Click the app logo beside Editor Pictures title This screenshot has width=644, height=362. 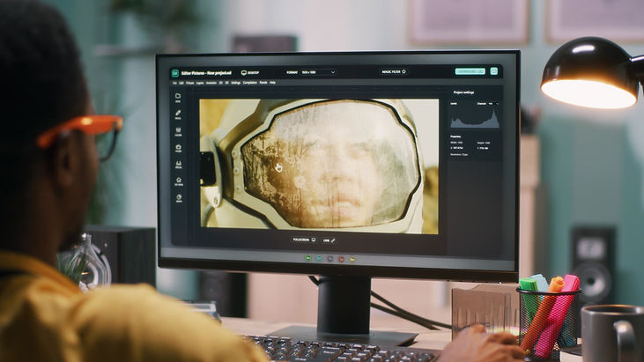pos(175,73)
